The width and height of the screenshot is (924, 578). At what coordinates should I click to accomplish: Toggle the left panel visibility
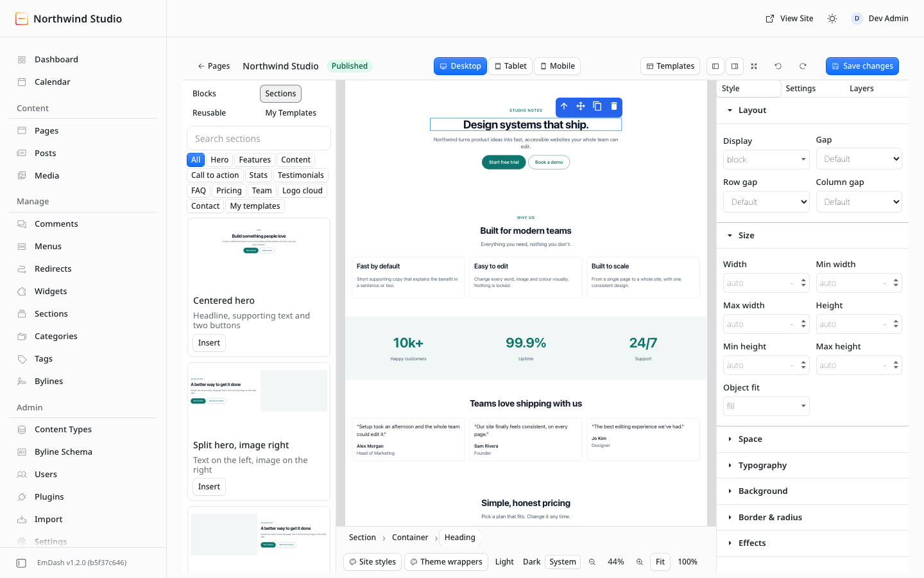715,66
